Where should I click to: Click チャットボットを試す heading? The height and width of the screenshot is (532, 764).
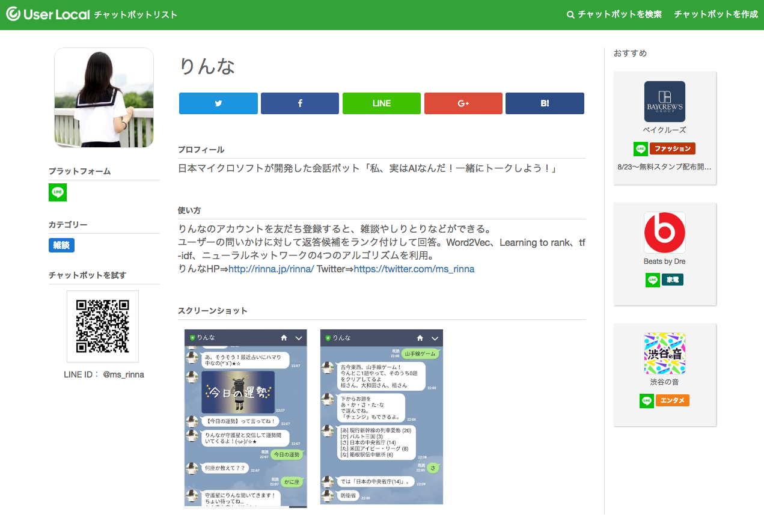[88, 275]
